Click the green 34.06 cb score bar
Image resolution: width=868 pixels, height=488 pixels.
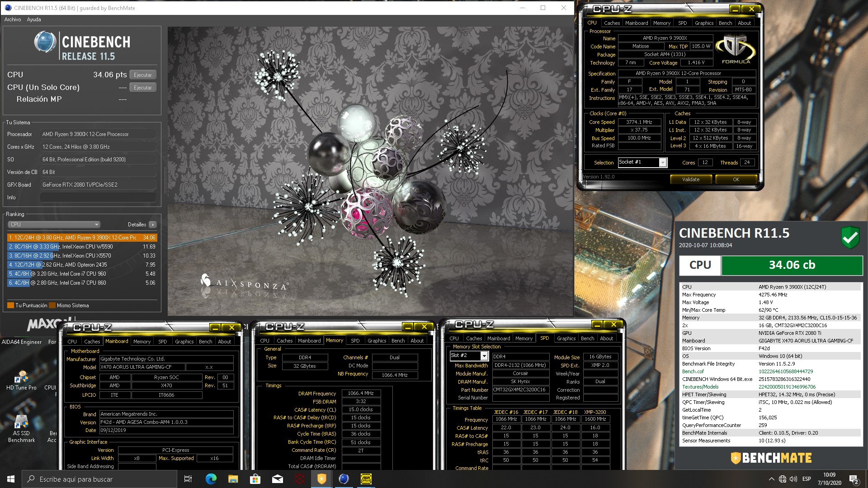792,265
